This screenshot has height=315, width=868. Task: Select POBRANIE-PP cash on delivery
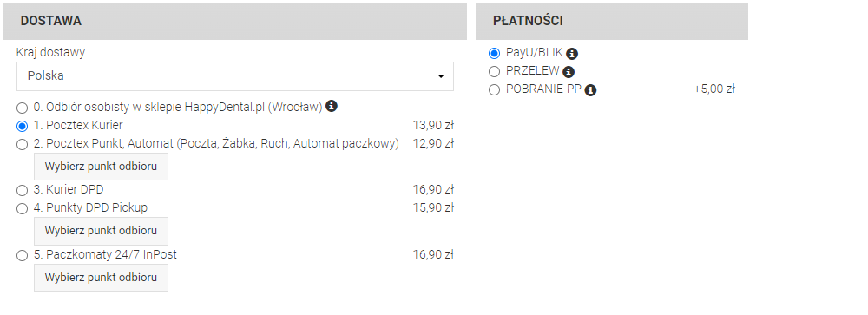[494, 89]
